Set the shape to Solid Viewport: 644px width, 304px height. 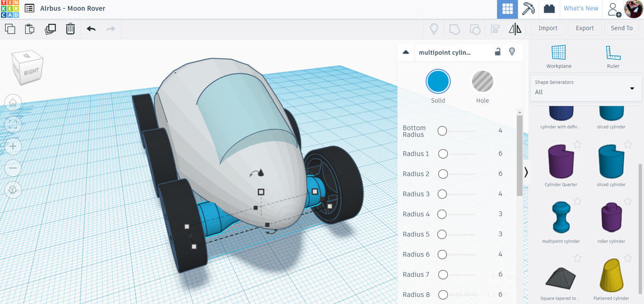438,81
